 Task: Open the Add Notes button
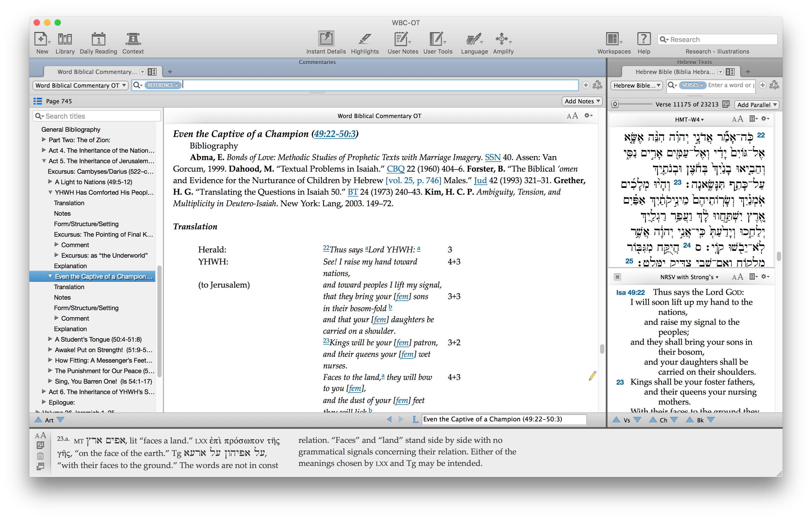click(x=582, y=101)
